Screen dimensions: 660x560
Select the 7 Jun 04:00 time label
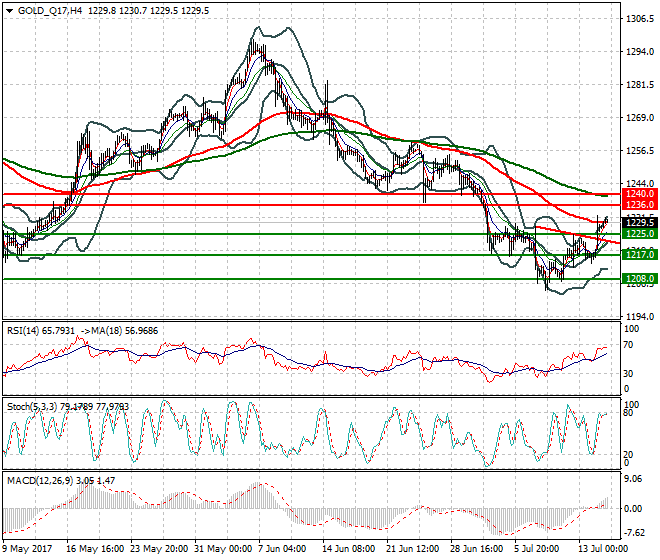pyautogui.click(x=282, y=549)
